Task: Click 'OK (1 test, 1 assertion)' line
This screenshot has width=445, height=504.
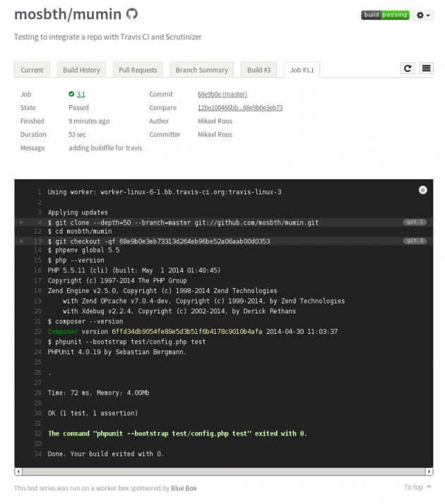Action: 93,413
